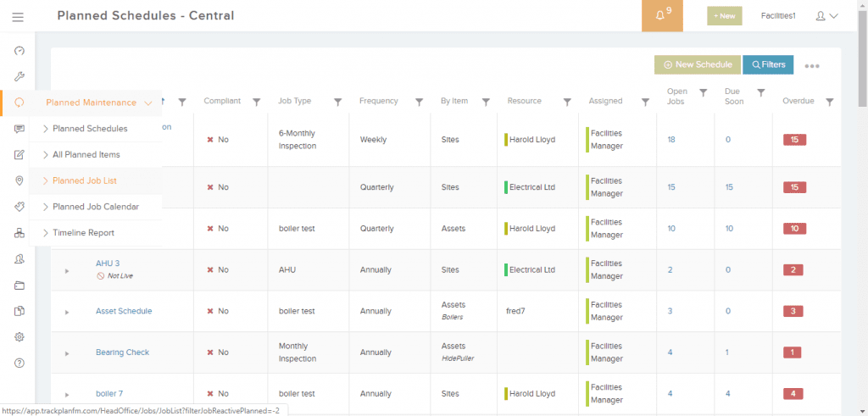The height and width of the screenshot is (416, 868).
Task: Click Monthly Inspection job type cell
Action: click(x=298, y=352)
